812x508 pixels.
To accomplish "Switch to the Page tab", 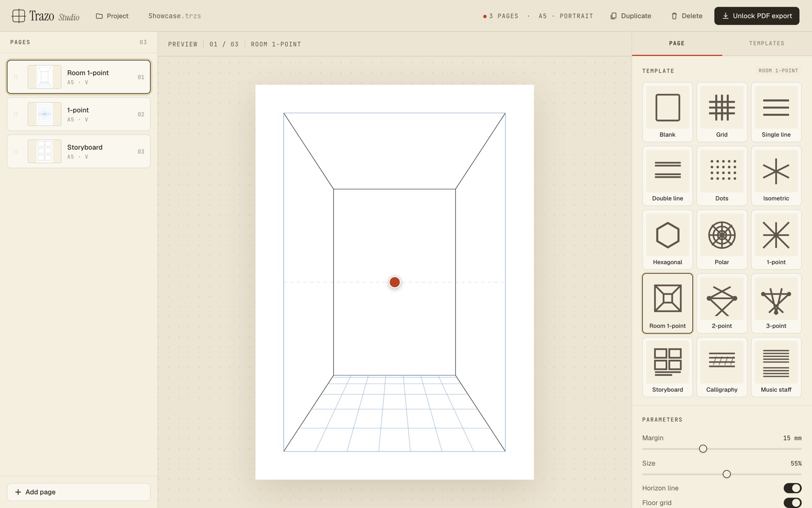I will click(x=676, y=44).
